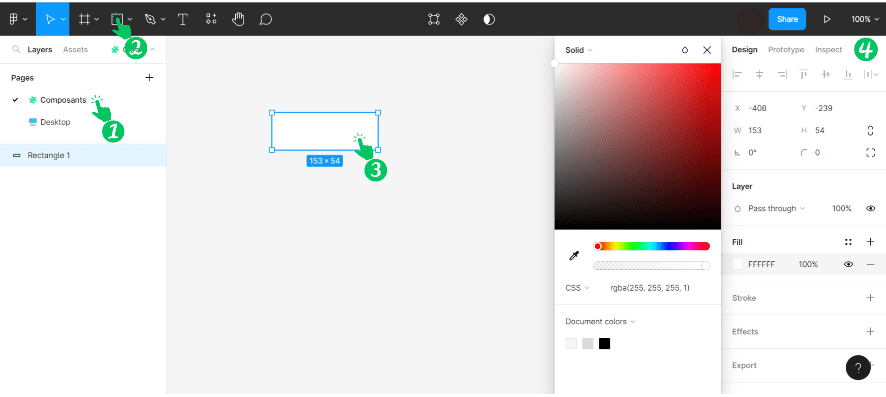The image size is (886, 397).
Task: Pick color with eyedropper icon
Action: pos(574,256)
